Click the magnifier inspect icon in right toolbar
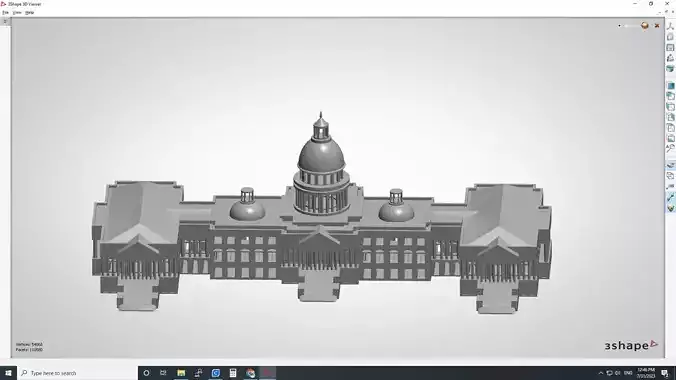This screenshot has height=380, width=676. tap(670, 148)
